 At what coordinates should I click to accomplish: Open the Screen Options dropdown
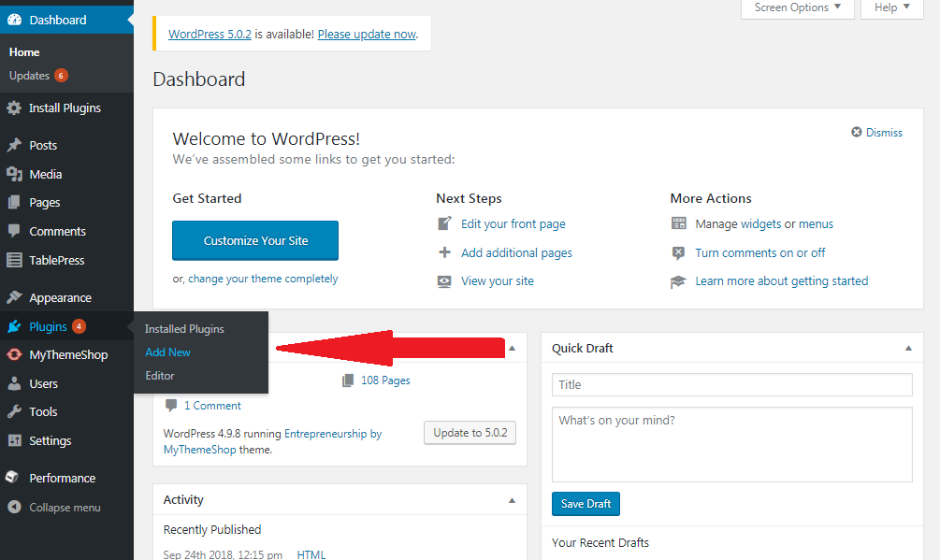(x=797, y=7)
